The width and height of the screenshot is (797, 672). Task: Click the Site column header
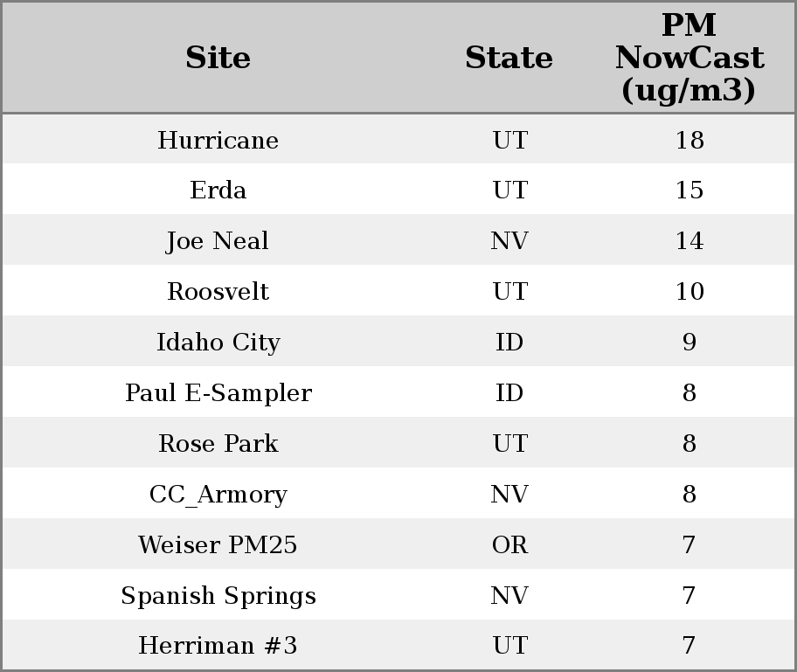coord(218,58)
